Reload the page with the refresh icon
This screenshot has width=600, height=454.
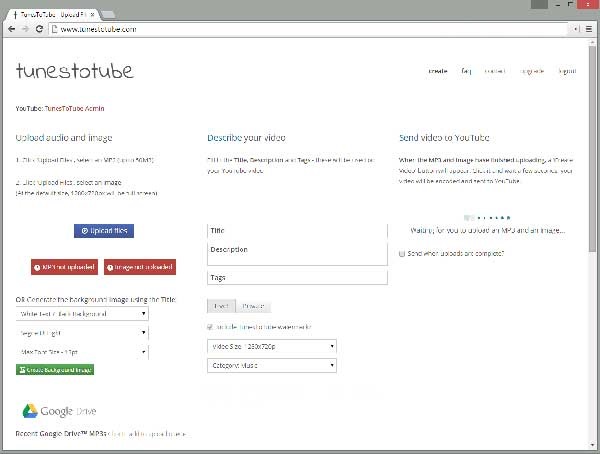click(x=39, y=29)
